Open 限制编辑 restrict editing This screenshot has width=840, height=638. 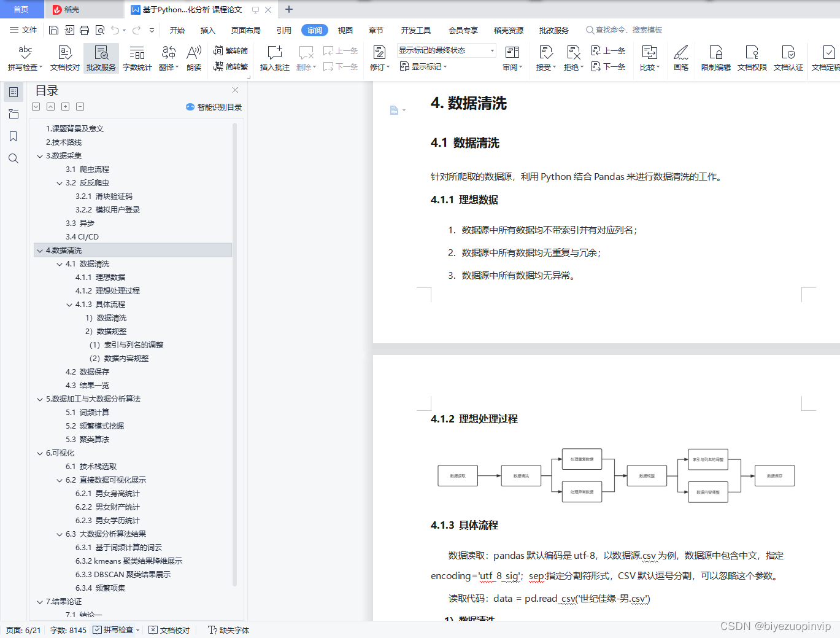[716, 58]
